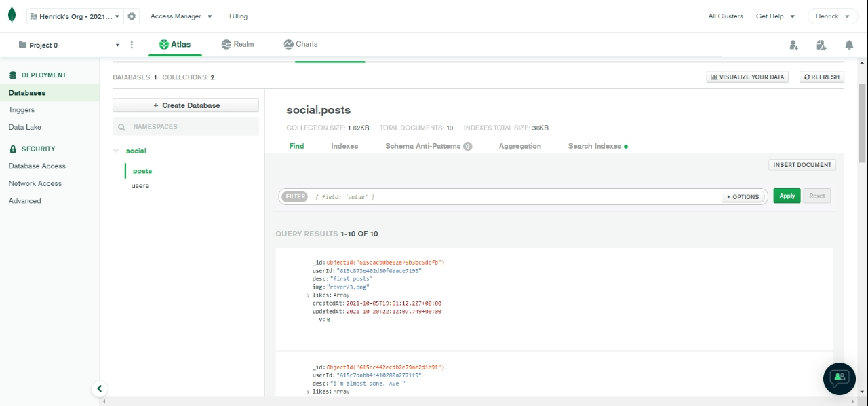
Task: Switch to the Atlas tab
Action: 175,44
